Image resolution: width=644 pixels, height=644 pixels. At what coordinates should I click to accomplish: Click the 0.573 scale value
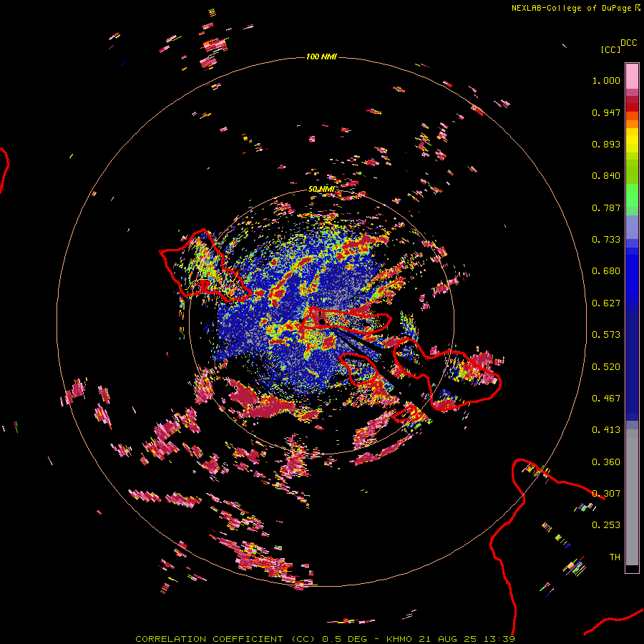[x=606, y=335]
